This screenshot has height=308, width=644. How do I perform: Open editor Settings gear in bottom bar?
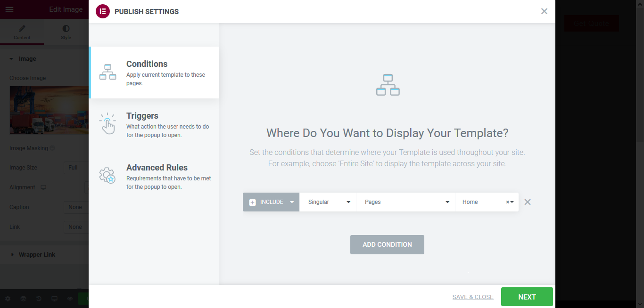point(8,299)
